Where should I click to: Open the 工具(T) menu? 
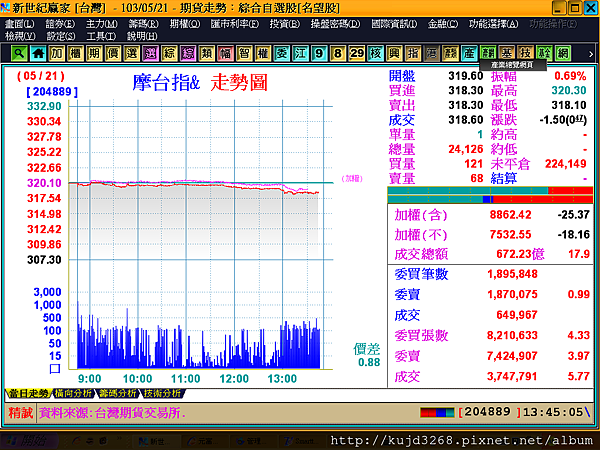101,36
